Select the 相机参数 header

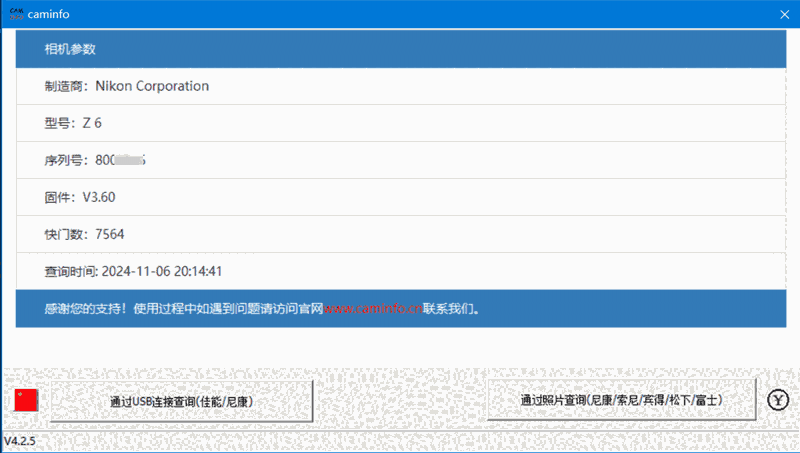pyautogui.click(x=401, y=49)
